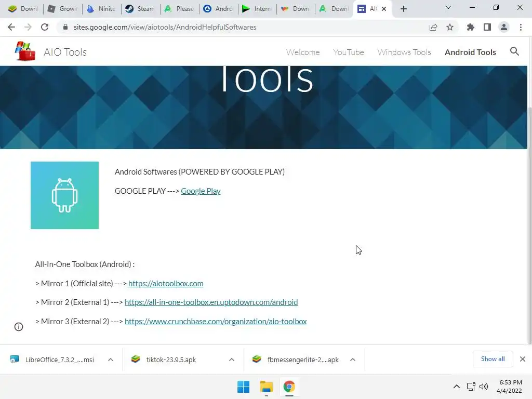This screenshot has height=399, width=532.
Task: Reload the current page
Action: (45, 27)
